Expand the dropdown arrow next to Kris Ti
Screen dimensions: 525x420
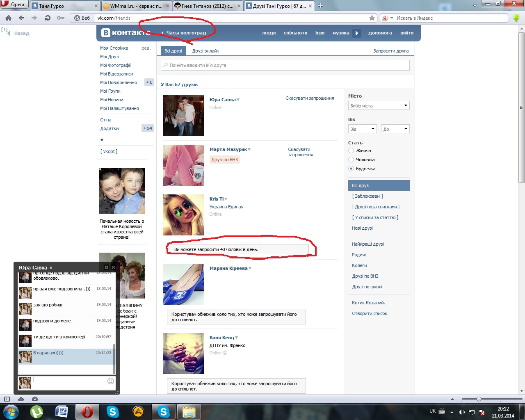[226, 199]
